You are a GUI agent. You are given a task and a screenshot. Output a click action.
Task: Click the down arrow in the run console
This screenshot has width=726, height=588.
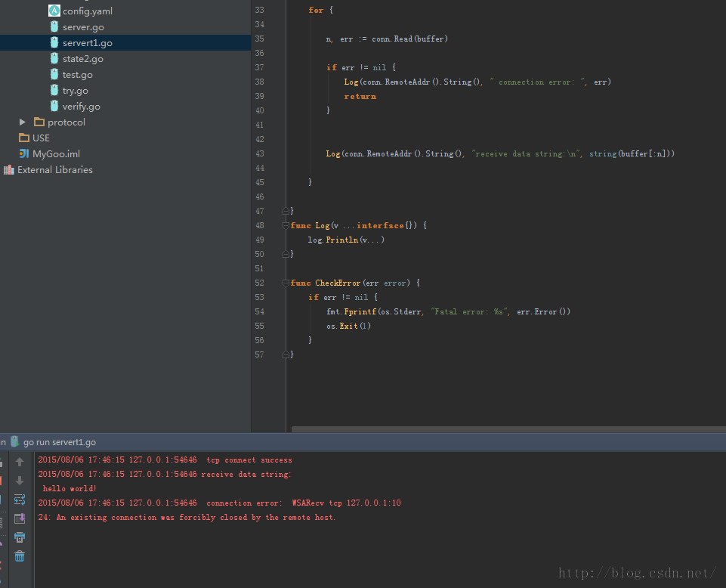[20, 481]
